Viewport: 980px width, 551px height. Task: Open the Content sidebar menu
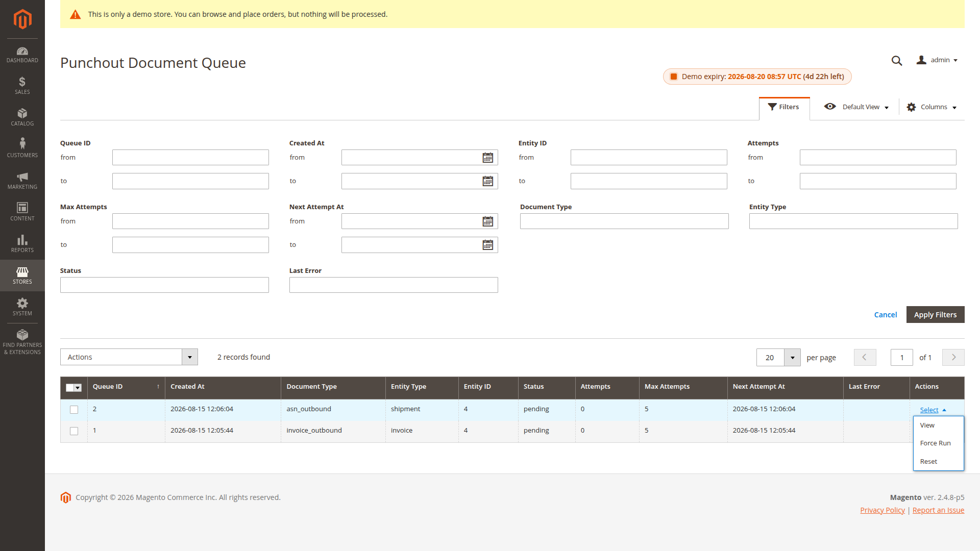click(x=22, y=212)
